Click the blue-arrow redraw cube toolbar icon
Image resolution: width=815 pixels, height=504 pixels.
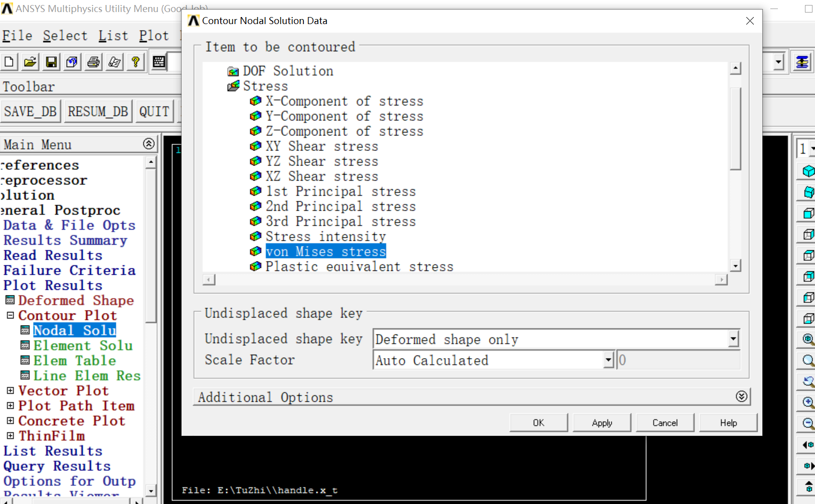click(x=72, y=61)
